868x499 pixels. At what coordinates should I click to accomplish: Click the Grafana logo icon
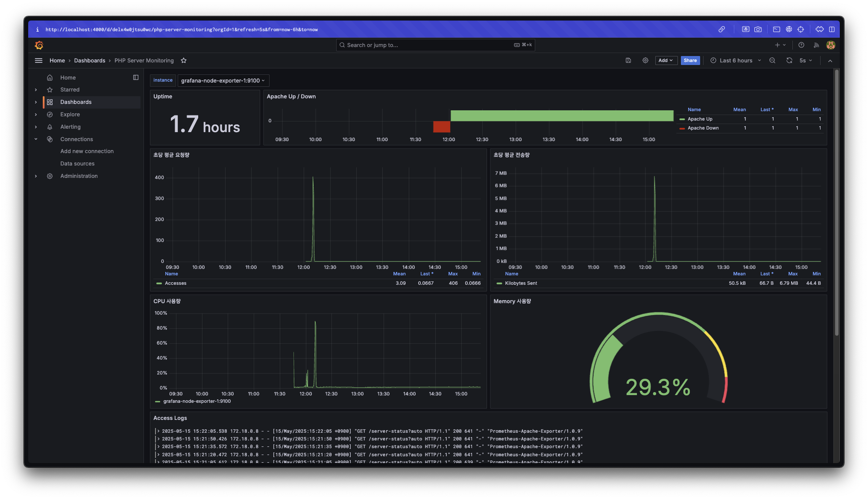point(39,45)
